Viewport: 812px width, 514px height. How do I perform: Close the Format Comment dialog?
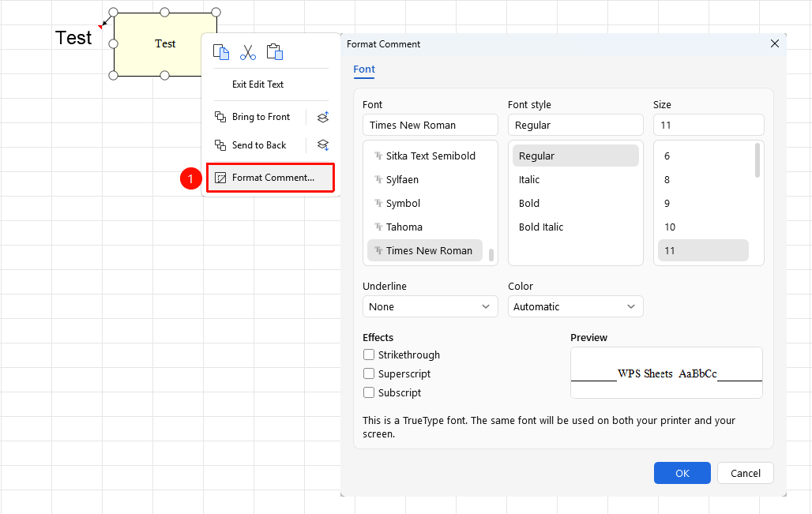click(775, 43)
